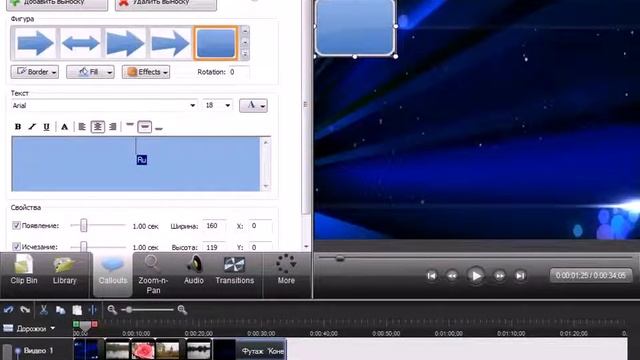The width and height of the screenshot is (640, 360).
Task: Click the Y position field
Action: point(260,247)
